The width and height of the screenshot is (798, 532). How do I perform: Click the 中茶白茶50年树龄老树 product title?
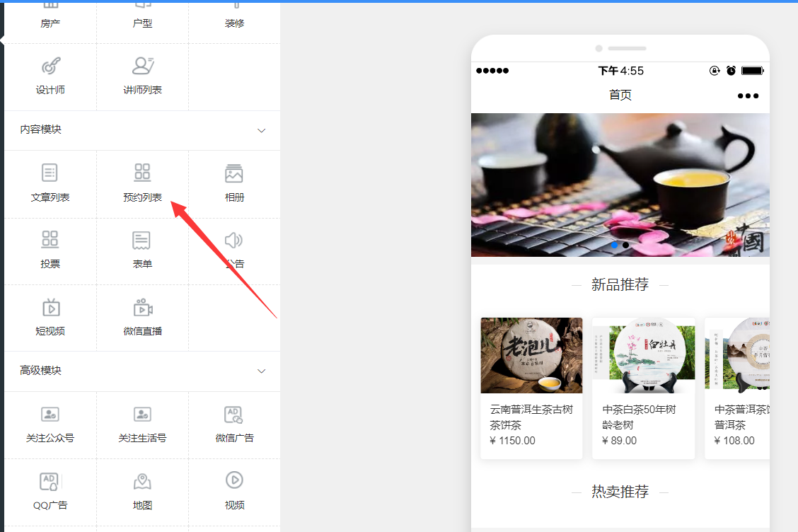point(640,417)
